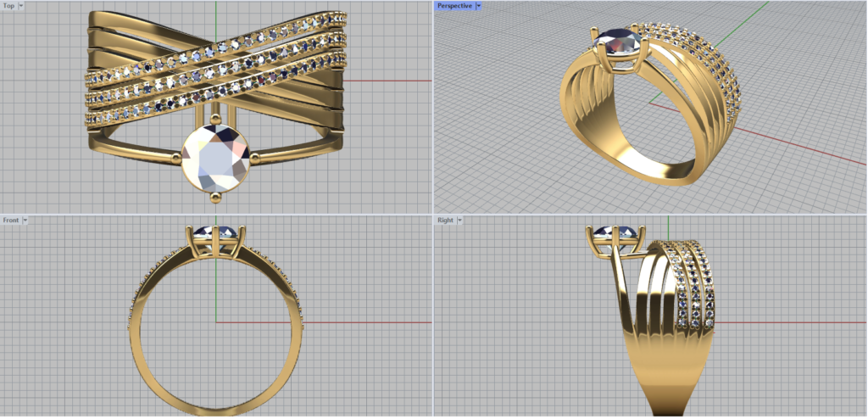Activate the Front viewport title label
Screen dimensions: 868x419
tap(11, 220)
